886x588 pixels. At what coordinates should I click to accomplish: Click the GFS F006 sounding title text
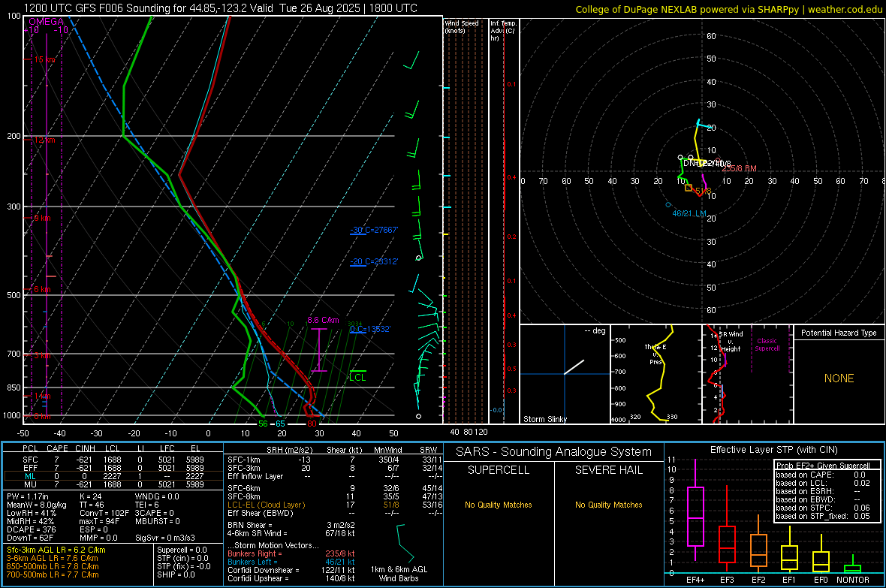[220, 8]
